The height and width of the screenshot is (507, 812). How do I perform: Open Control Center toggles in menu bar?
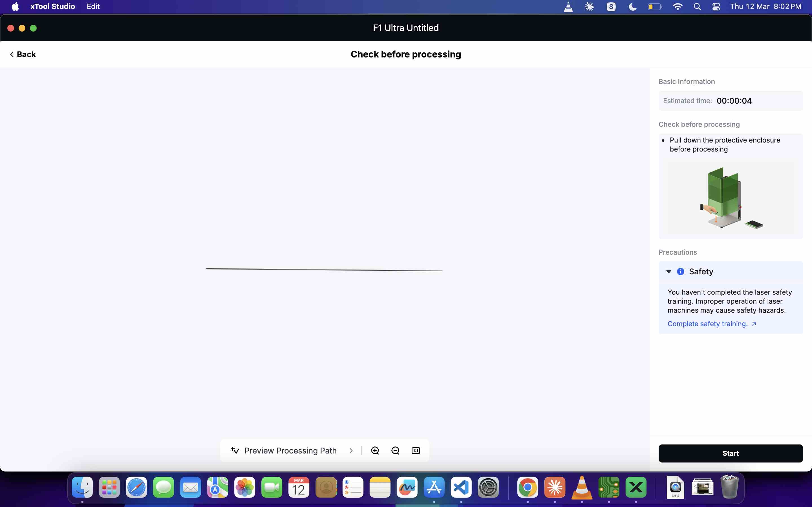pos(716,7)
